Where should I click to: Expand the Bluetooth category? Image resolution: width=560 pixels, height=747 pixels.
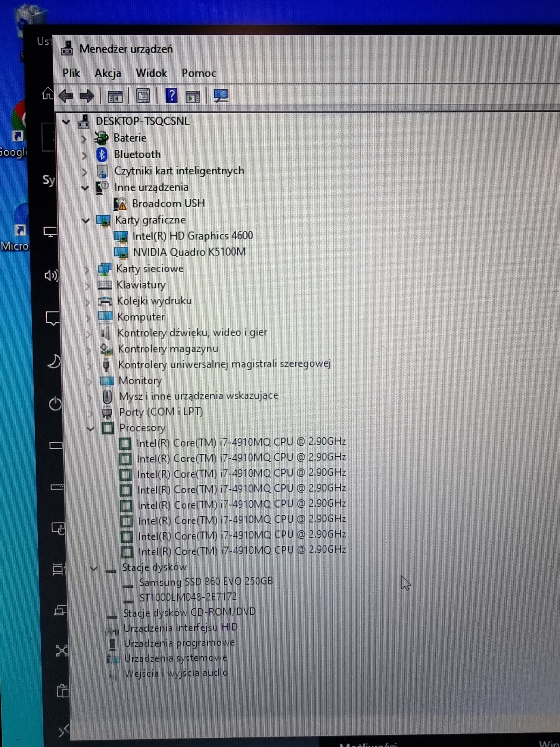coord(84,155)
